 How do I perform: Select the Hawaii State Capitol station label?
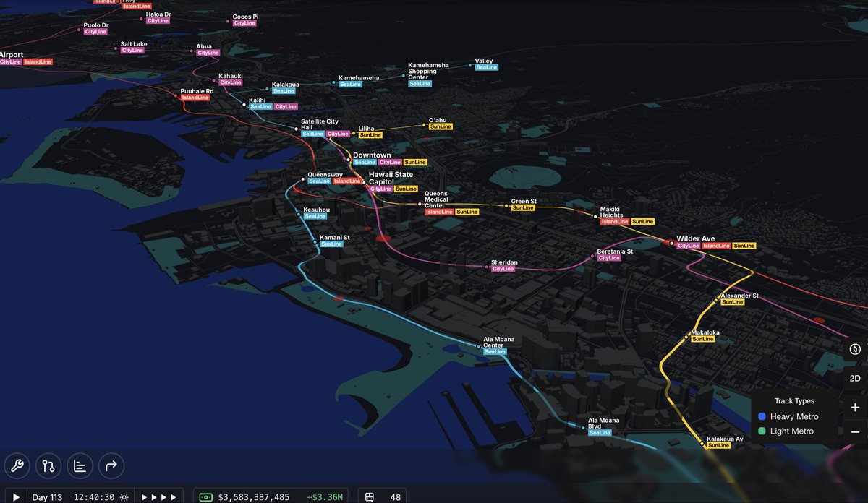tap(391, 178)
